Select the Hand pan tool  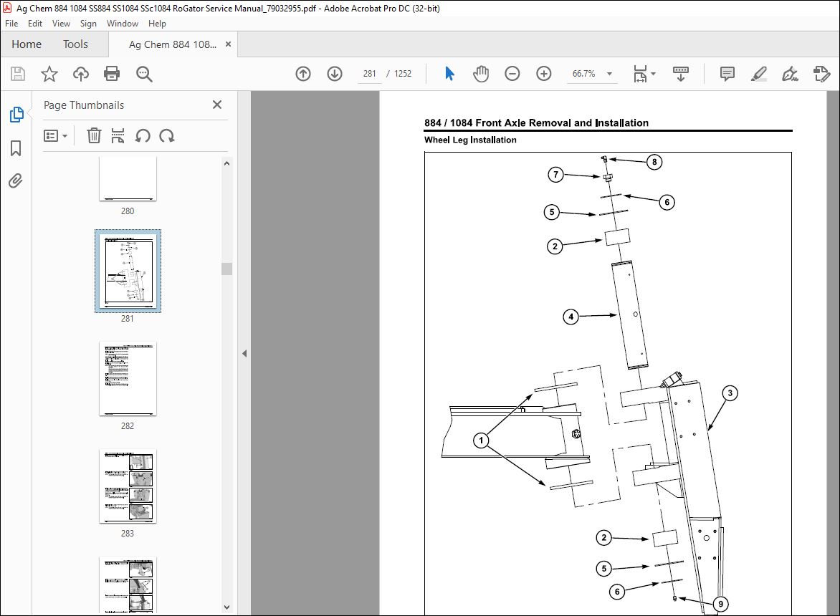[x=481, y=74]
